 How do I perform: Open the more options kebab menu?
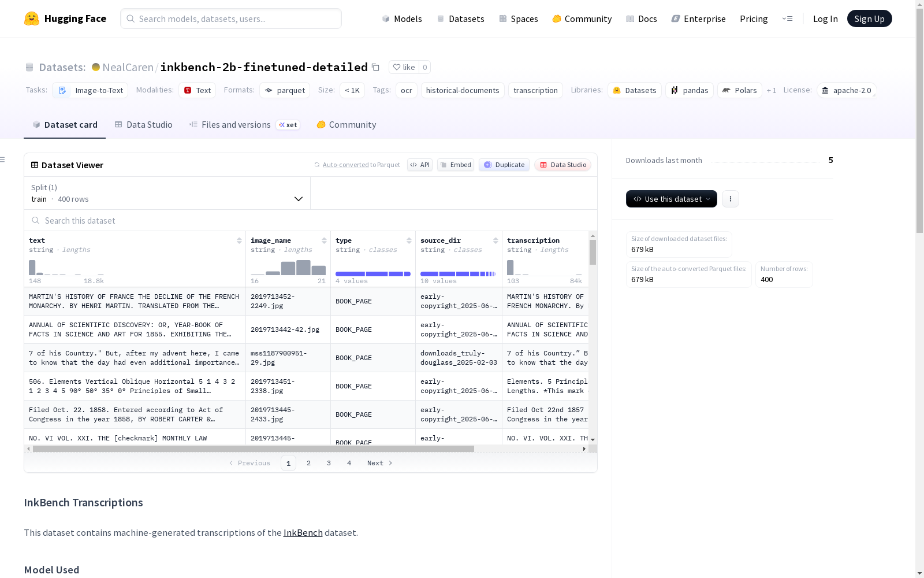[731, 199]
